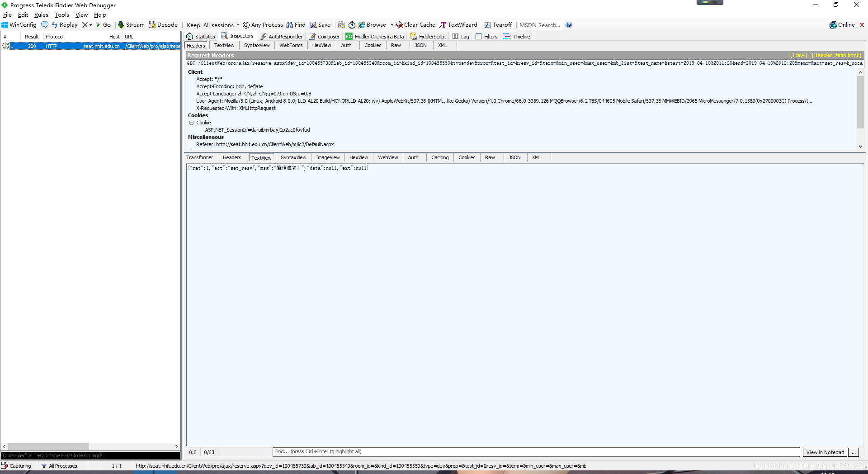The height and width of the screenshot is (474, 868).
Task: Click All Processes filter in status bar
Action: tap(59, 466)
